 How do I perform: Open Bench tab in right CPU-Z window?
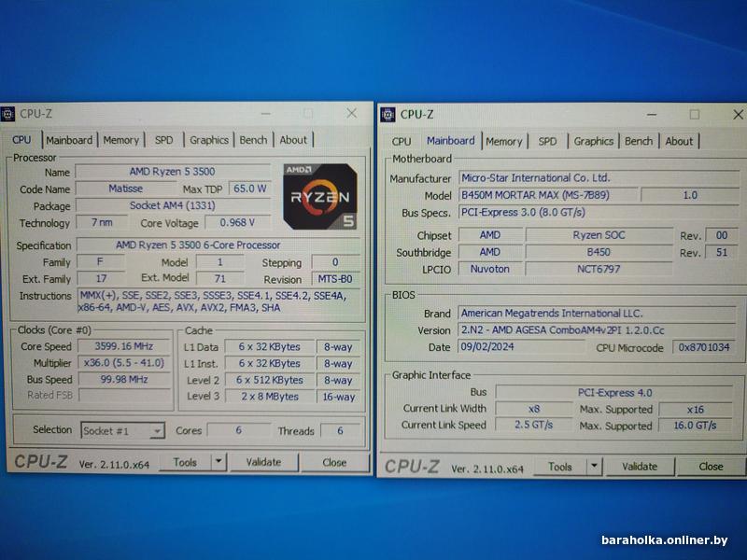tap(639, 142)
